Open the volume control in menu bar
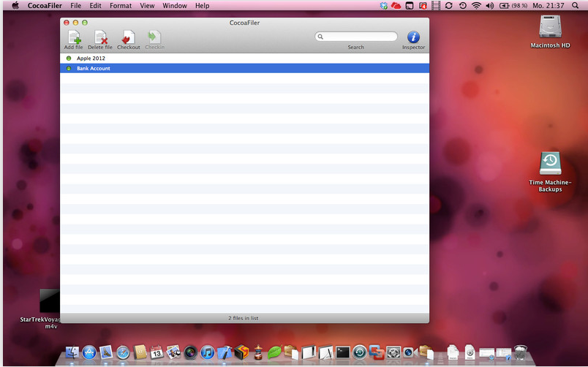The image size is (588, 367). click(489, 6)
